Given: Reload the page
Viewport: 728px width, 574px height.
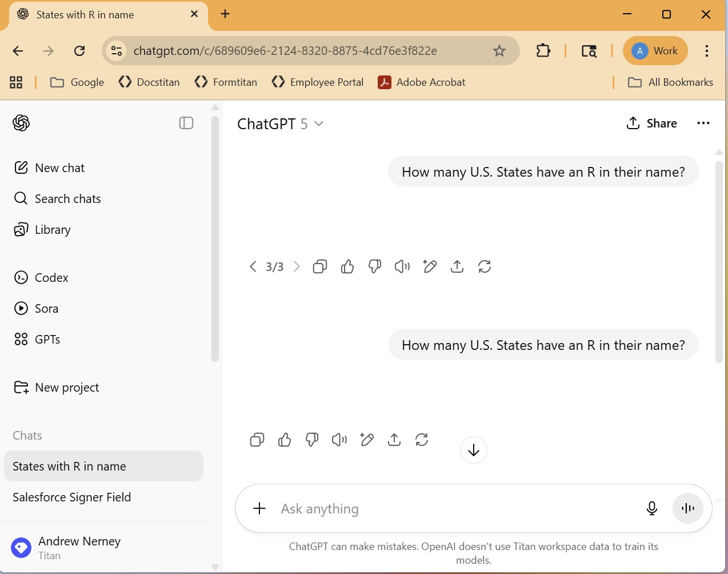Looking at the screenshot, I should point(79,51).
